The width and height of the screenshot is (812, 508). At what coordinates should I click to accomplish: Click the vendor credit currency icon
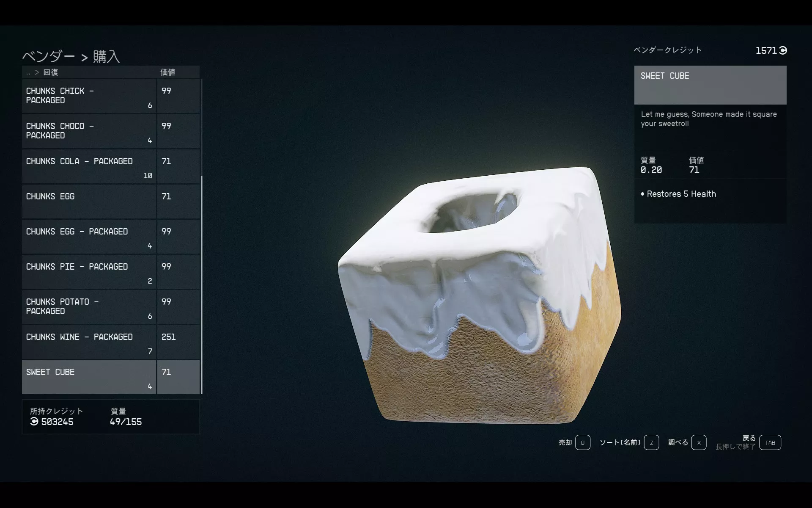click(x=783, y=50)
